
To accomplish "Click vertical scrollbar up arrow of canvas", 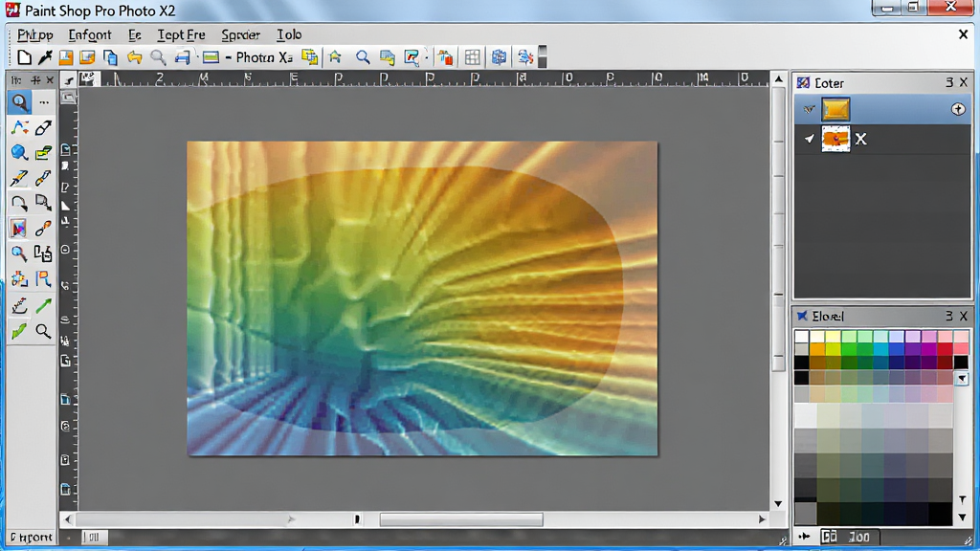I will click(x=778, y=79).
